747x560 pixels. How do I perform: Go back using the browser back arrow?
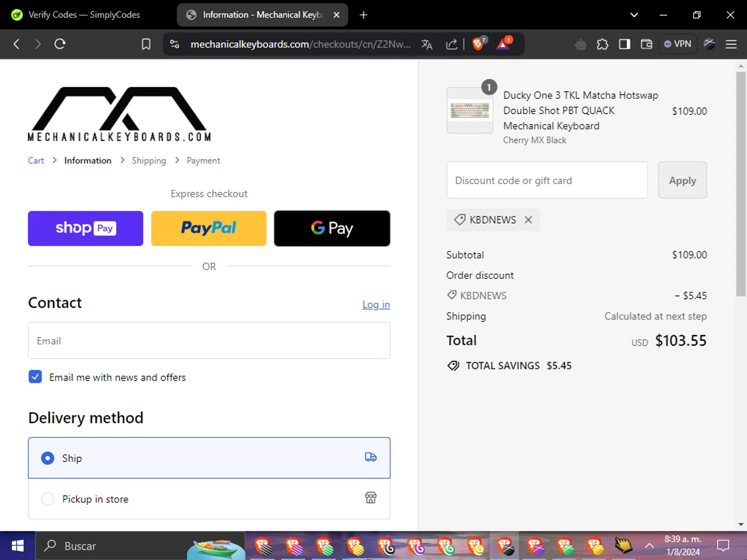coord(16,44)
